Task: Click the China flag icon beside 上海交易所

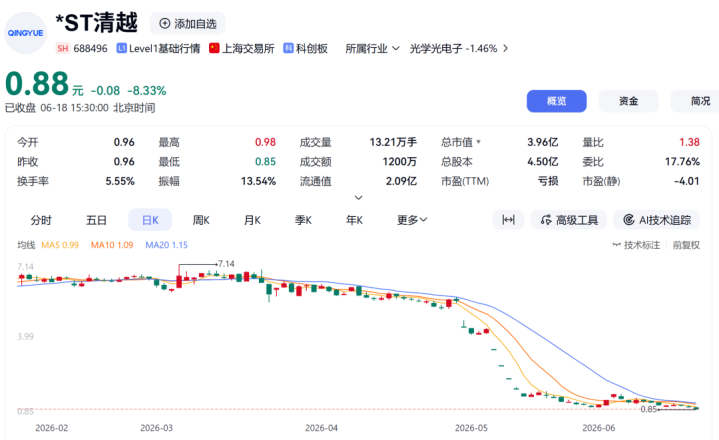Action: click(214, 48)
